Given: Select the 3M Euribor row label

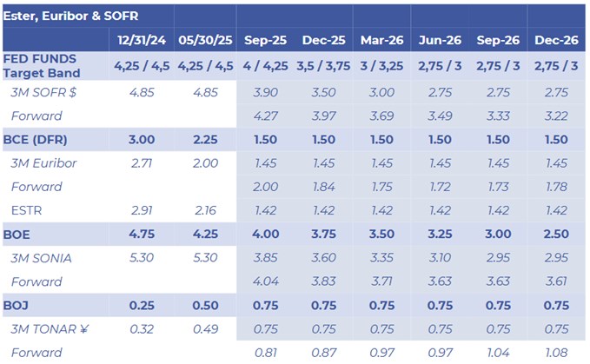Looking at the screenshot, I should click(x=43, y=162).
